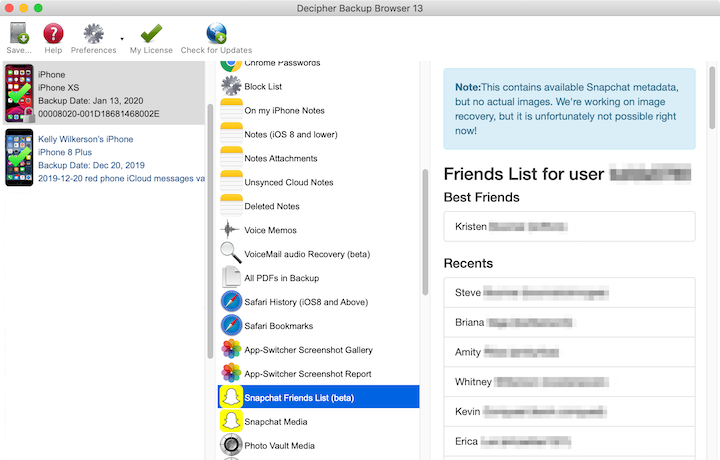The width and height of the screenshot is (720, 460).
Task: Select Safari Bookmarks compass icon
Action: [231, 325]
